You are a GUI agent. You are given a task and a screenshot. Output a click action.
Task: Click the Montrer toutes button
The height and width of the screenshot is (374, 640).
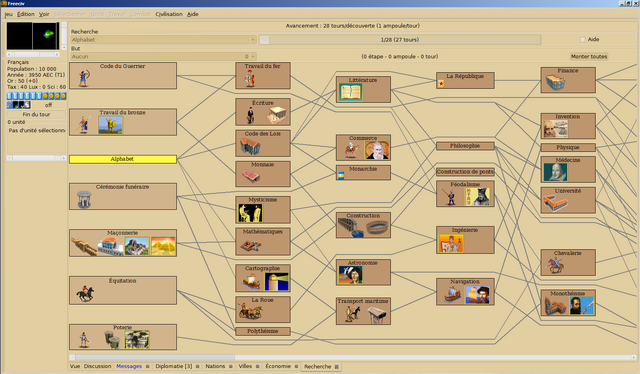[589, 56]
